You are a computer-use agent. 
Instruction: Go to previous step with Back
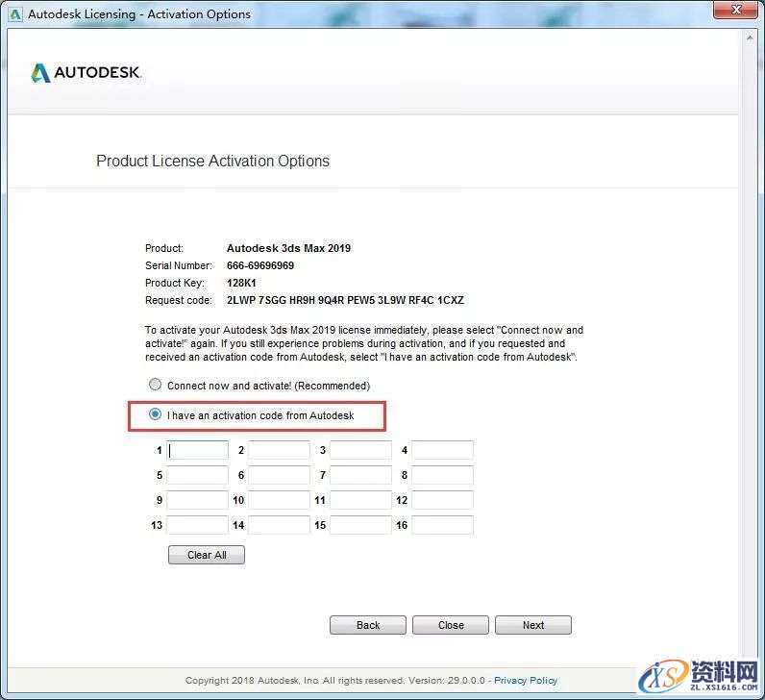point(368,625)
